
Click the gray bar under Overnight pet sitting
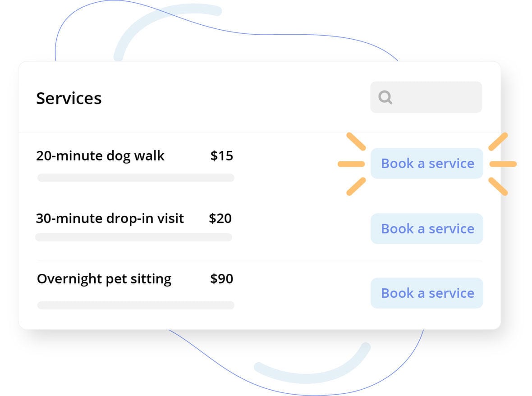pos(136,305)
